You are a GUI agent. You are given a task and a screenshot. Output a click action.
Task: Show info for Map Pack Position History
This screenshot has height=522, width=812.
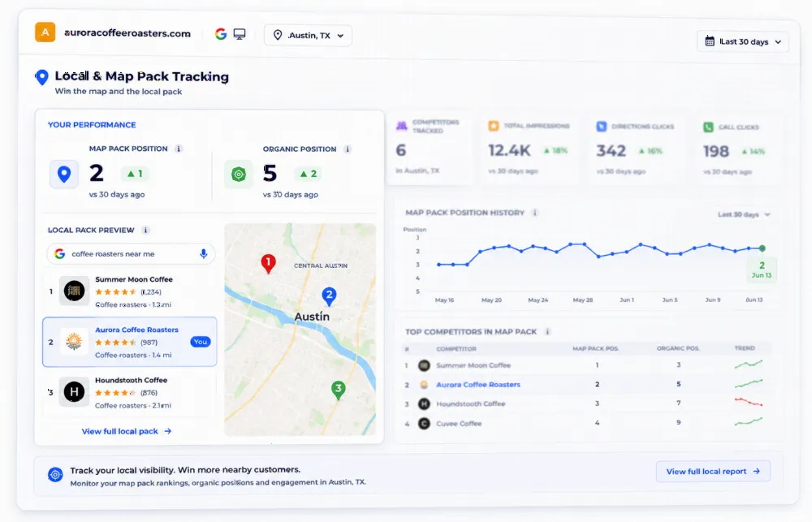[x=535, y=213]
